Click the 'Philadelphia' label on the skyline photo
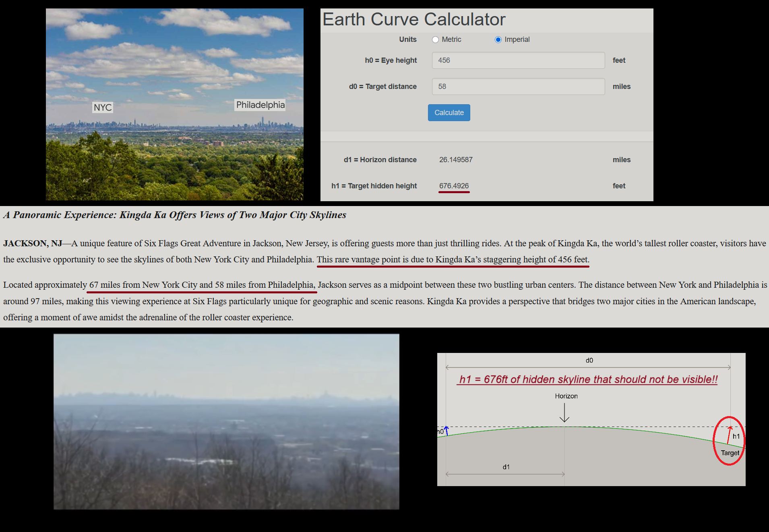The image size is (769, 532). [260, 105]
